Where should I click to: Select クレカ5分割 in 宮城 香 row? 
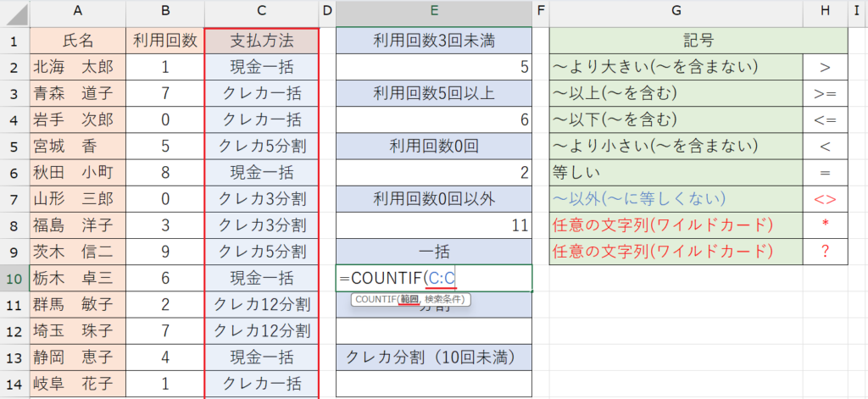262,146
